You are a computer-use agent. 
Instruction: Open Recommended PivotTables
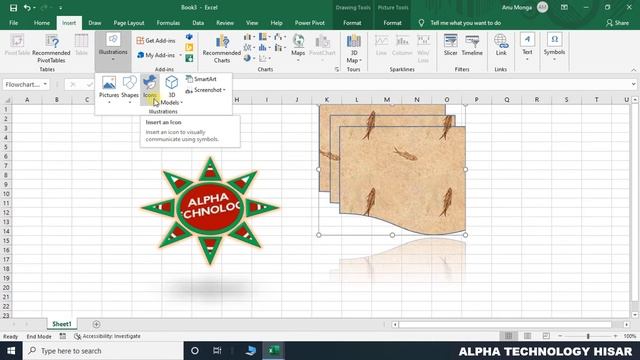[51, 49]
